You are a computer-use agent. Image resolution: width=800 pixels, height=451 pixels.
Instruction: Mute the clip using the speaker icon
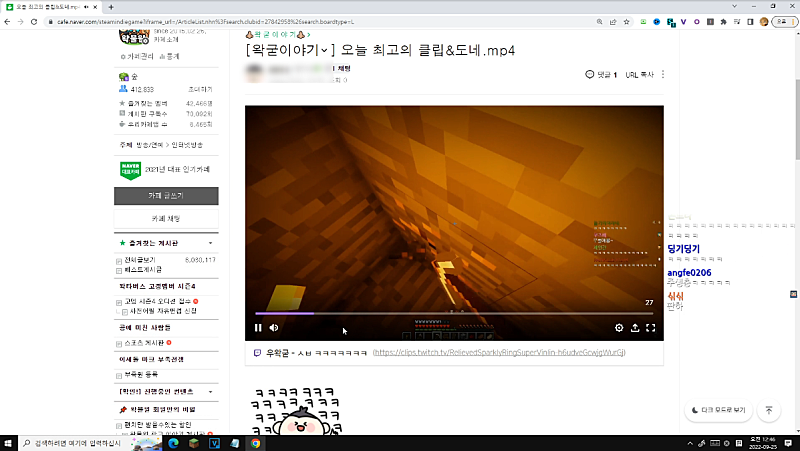click(274, 328)
